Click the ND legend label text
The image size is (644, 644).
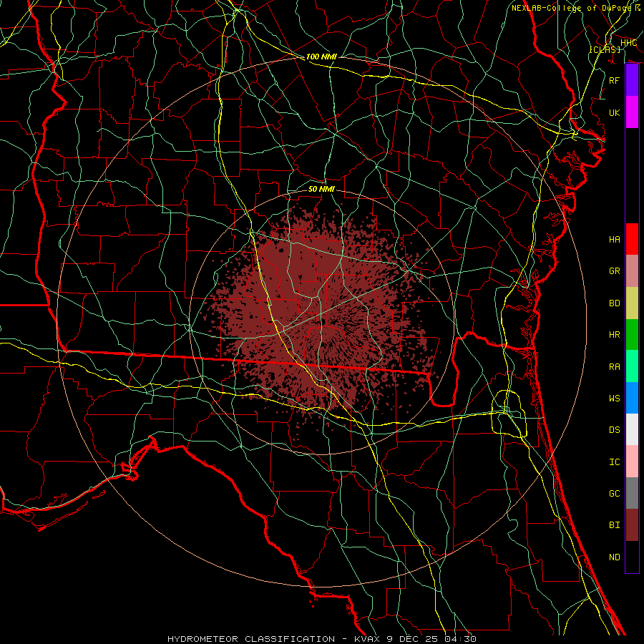[x=615, y=557]
